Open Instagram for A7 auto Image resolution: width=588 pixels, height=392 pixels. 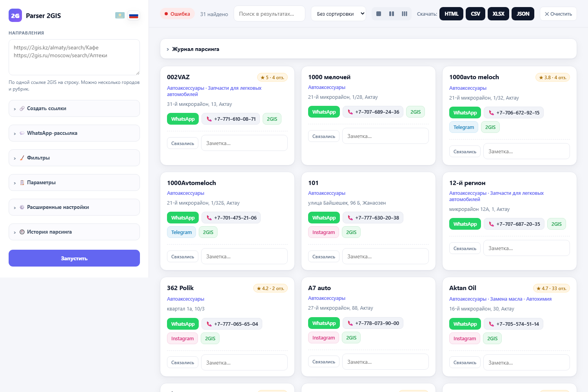(324, 338)
